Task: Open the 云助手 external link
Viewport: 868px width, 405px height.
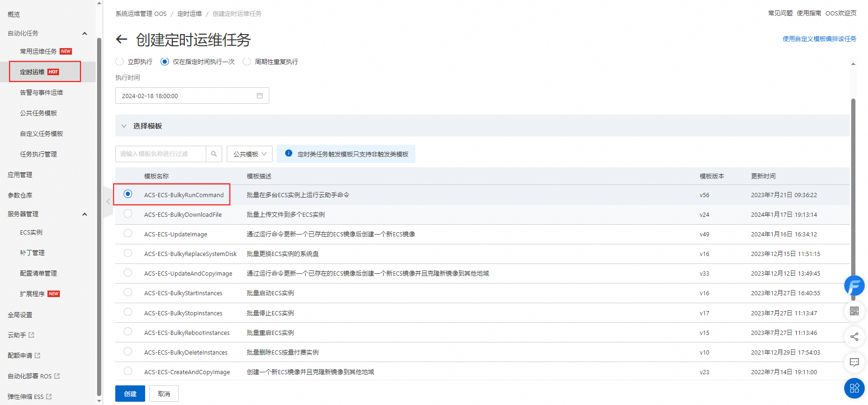Action: pos(21,335)
